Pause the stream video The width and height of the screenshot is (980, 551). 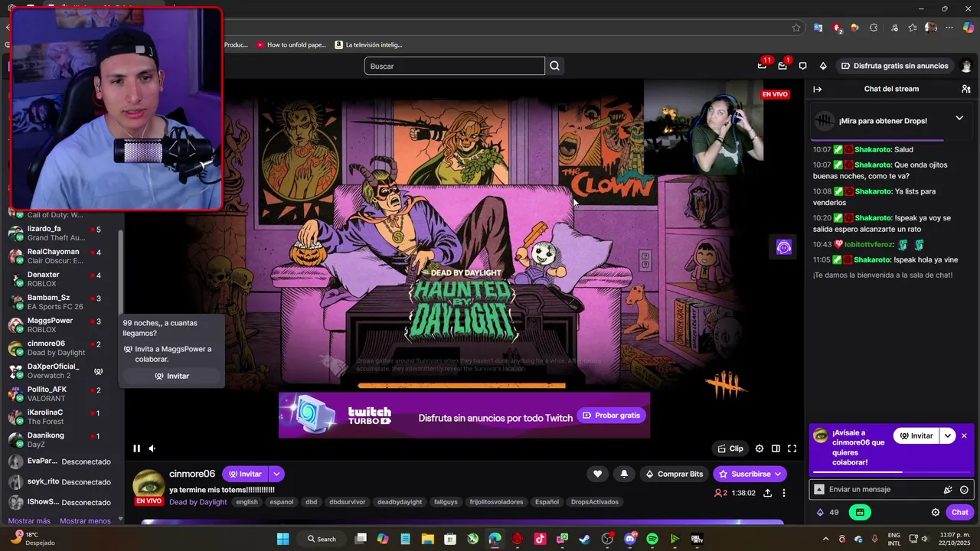pyautogui.click(x=136, y=448)
